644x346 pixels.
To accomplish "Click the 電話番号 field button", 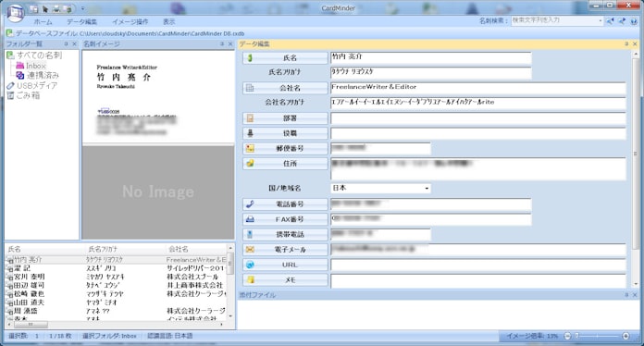I will (285, 204).
